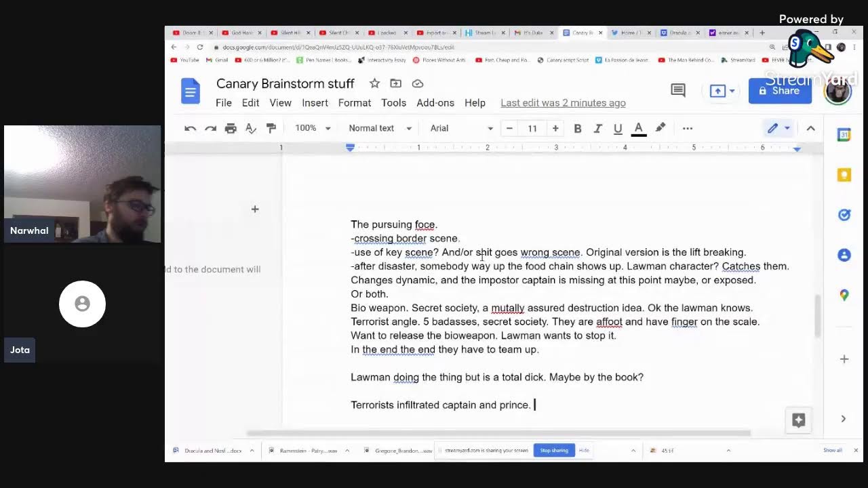Viewport: 868px width, 488px height.
Task: Open the comment history icon
Action: [677, 90]
